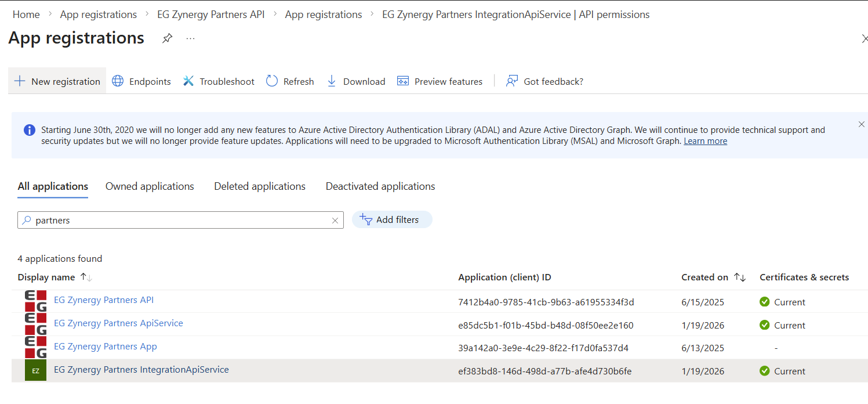Click the Certificates & secrets column header

click(x=804, y=277)
